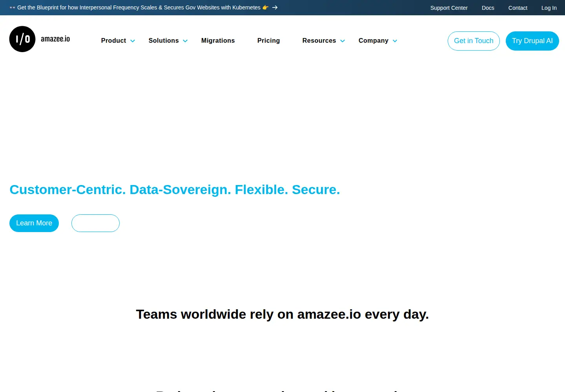Click the Learn More button
565x392 pixels.
point(34,223)
